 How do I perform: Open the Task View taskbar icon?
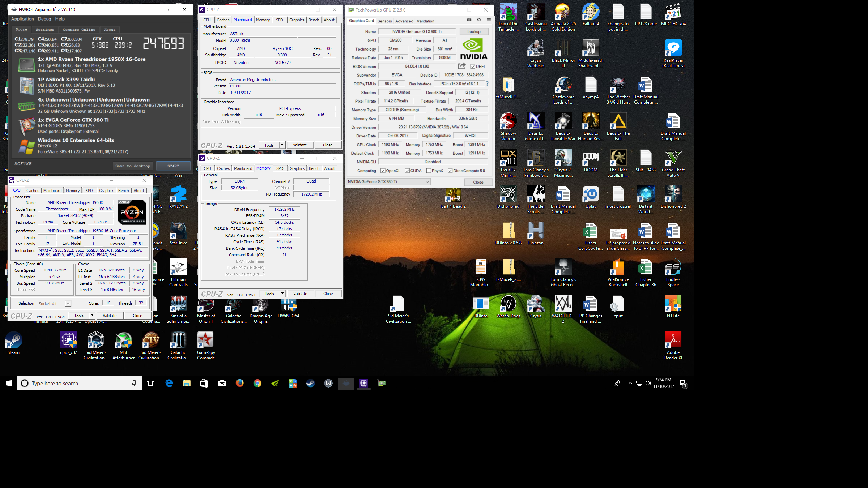click(150, 383)
